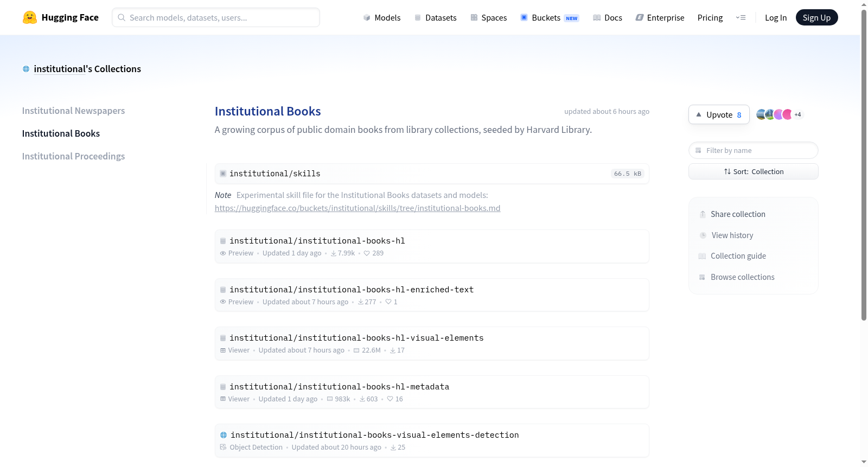Click the Collection guide icon
Screen dimensions: 868x467
click(x=702, y=256)
